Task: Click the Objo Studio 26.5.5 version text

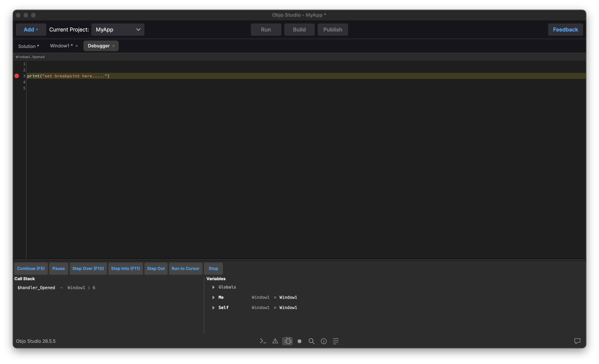Action: point(36,341)
